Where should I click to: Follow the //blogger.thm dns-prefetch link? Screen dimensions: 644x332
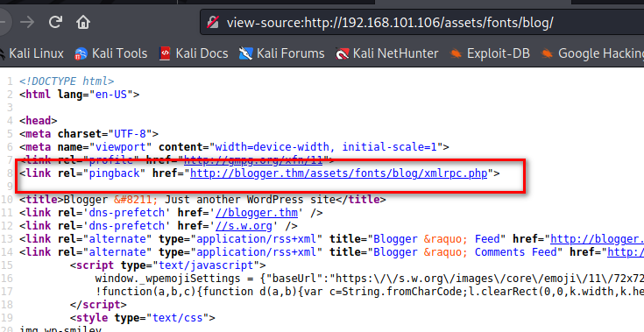click(257, 213)
